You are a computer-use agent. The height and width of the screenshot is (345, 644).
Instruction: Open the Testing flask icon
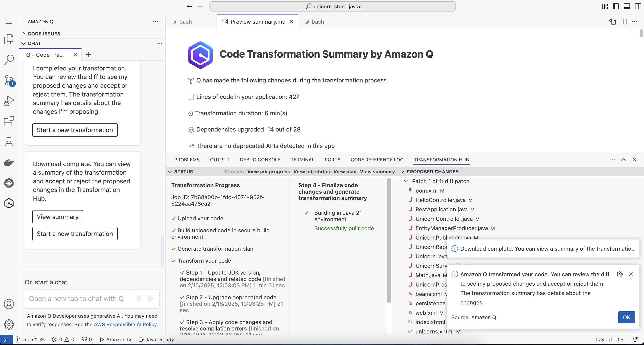9,142
